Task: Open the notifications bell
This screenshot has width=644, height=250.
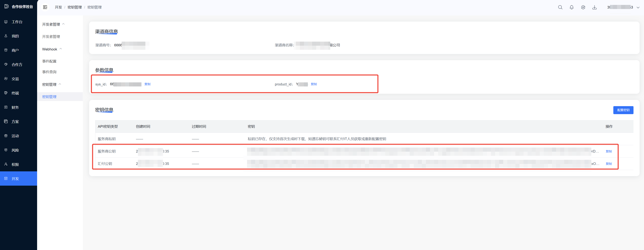Action: point(571,7)
